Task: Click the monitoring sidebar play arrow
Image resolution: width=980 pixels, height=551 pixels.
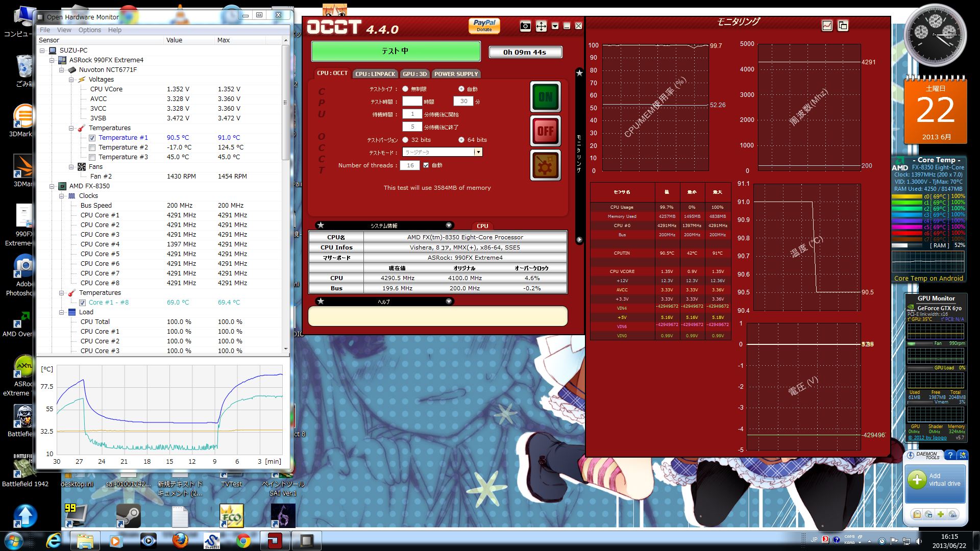Action: (x=579, y=239)
